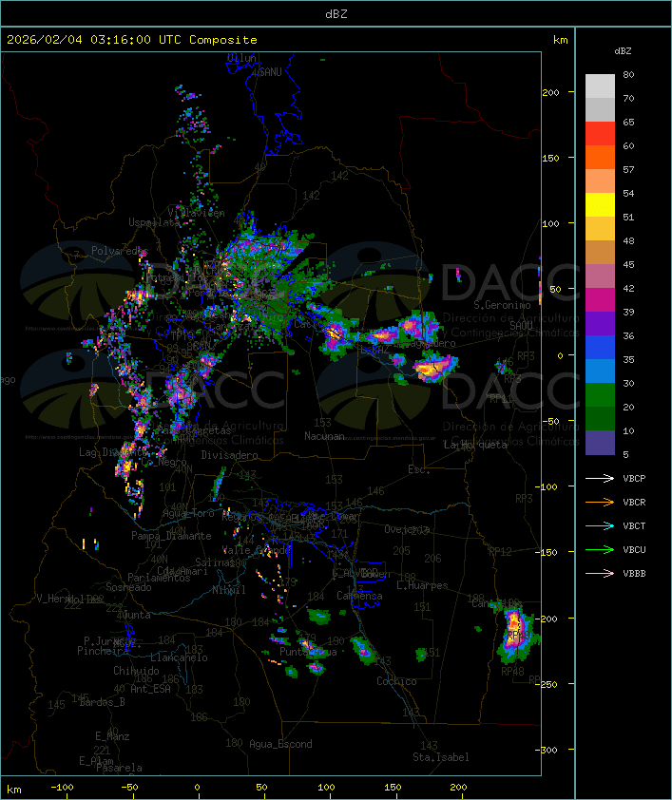
Task: Click the Pampa_Diamante map label
Action: (x=171, y=536)
